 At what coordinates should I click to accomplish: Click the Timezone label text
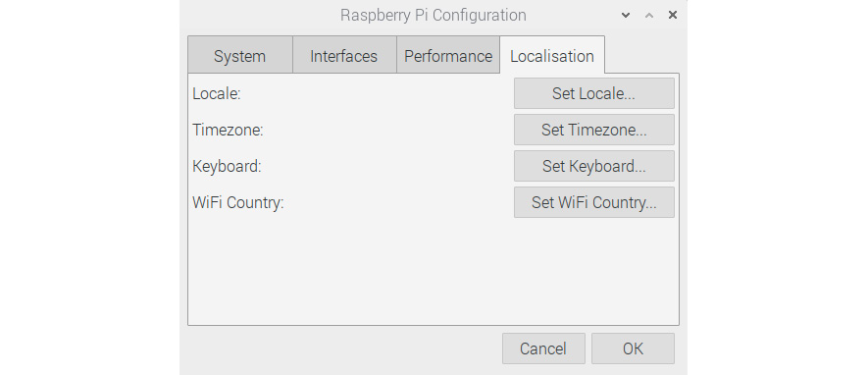(x=228, y=131)
